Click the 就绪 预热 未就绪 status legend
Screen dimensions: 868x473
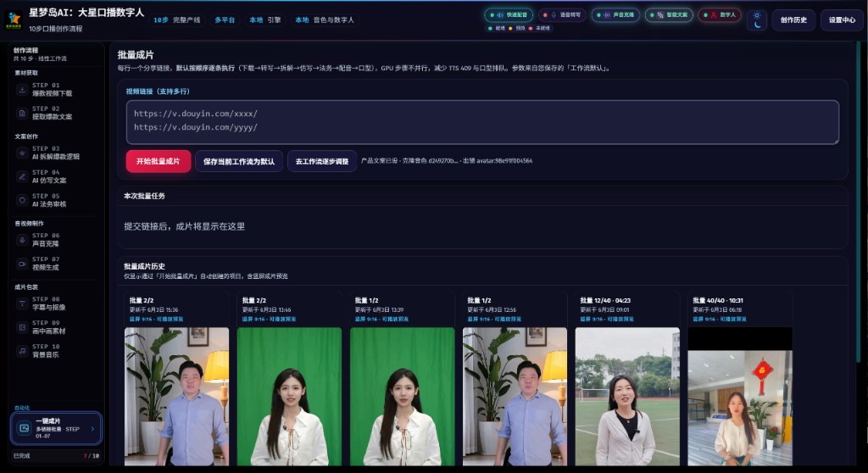click(x=520, y=28)
